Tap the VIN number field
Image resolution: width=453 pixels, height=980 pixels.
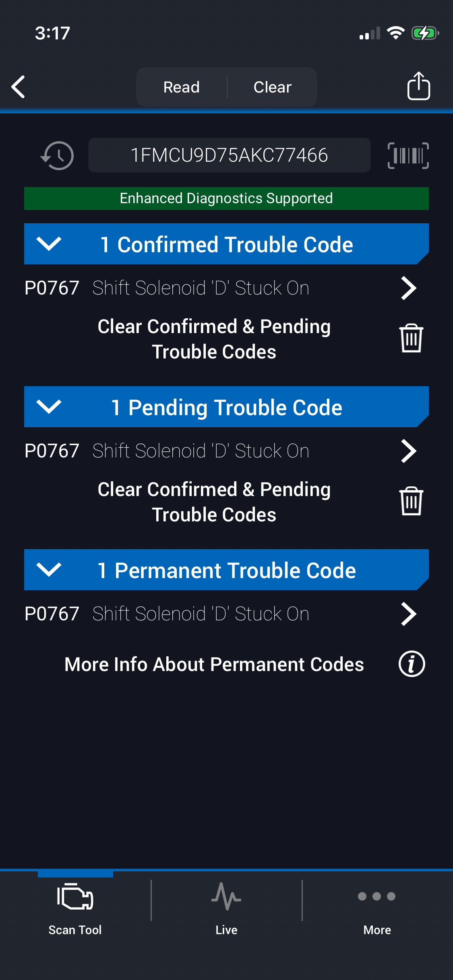click(x=229, y=155)
